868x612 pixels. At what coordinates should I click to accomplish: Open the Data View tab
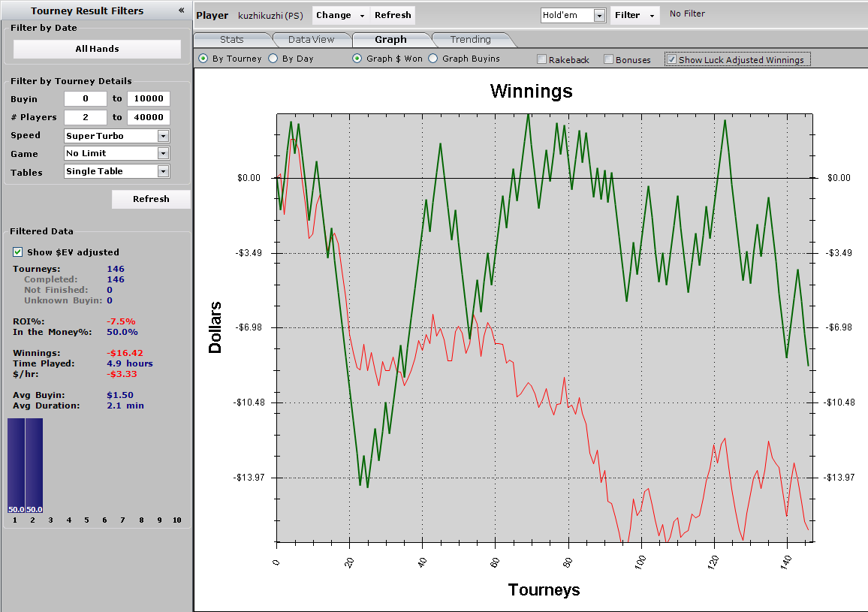click(311, 40)
